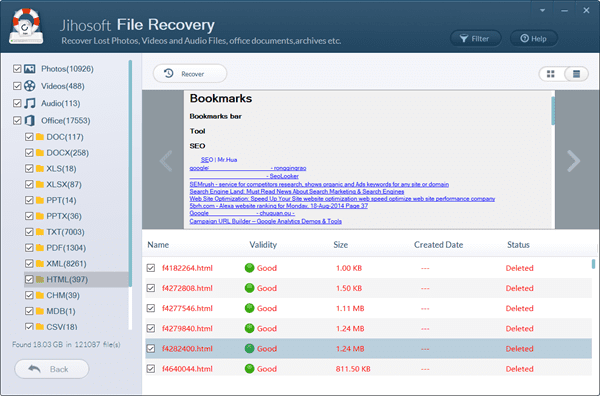Toggle the Office(17553) checkbox
600x396 pixels.
[x=17, y=121]
